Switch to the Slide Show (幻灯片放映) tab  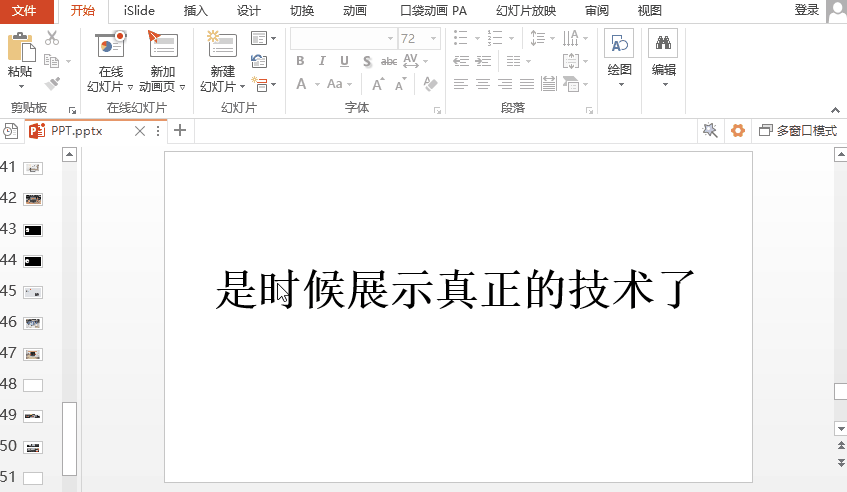tap(526, 11)
